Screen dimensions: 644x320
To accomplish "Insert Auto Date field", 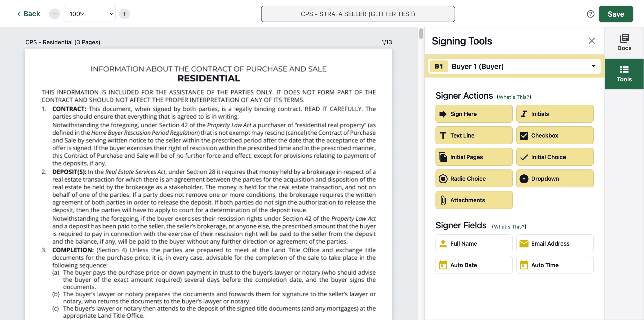I will tap(474, 265).
